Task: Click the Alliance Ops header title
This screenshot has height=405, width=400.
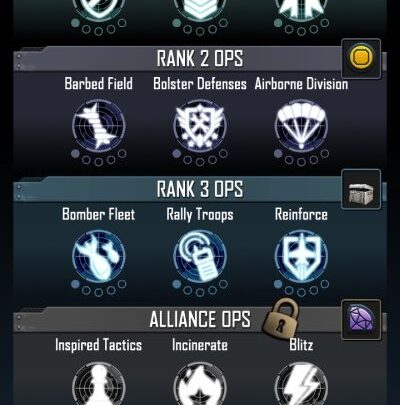Action: pos(200,319)
